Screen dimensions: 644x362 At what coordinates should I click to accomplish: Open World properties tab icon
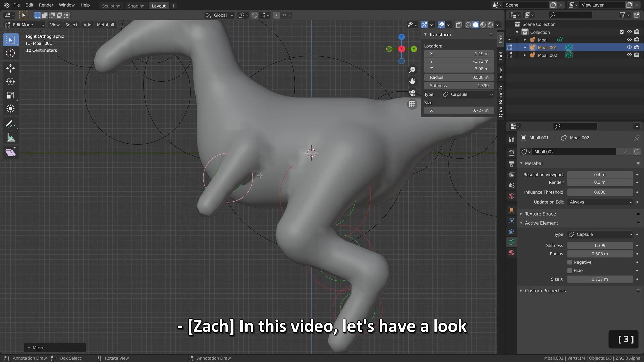[x=511, y=196]
